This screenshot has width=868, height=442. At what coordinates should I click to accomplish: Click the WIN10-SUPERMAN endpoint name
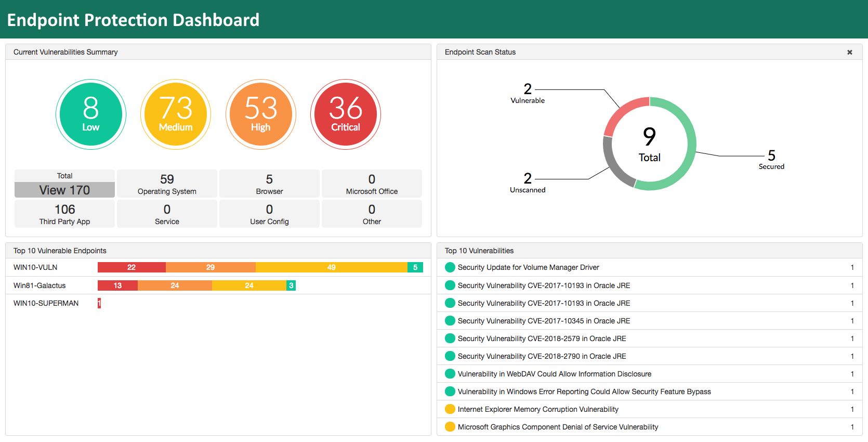[46, 303]
